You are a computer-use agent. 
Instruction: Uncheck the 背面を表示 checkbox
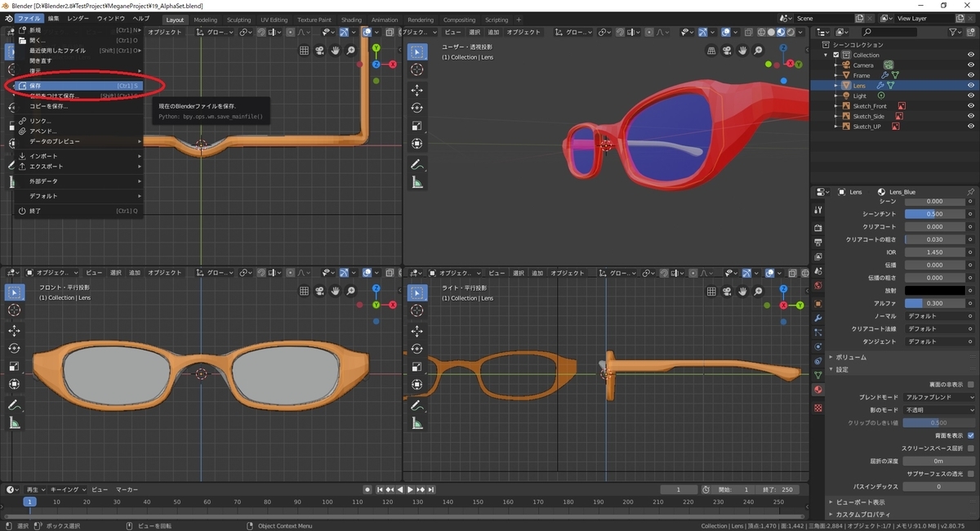click(970, 435)
